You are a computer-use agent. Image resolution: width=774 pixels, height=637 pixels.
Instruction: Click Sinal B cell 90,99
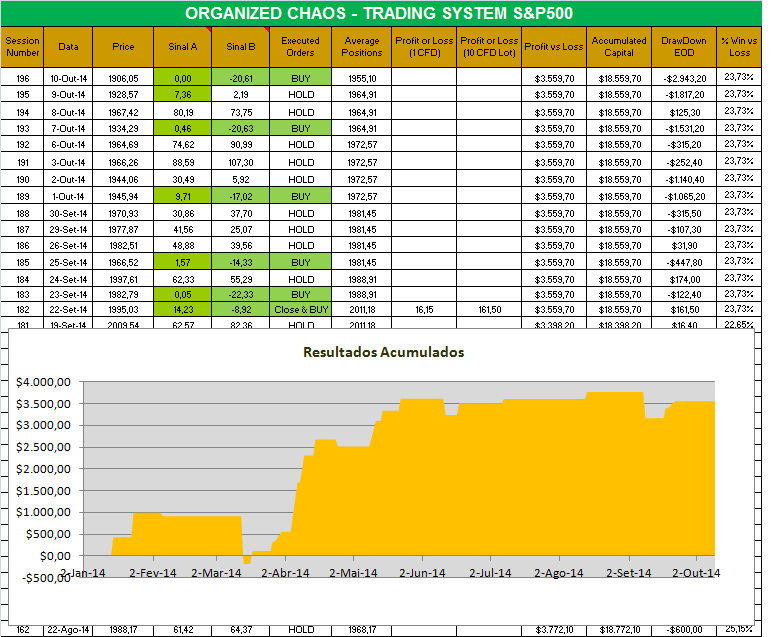point(241,145)
